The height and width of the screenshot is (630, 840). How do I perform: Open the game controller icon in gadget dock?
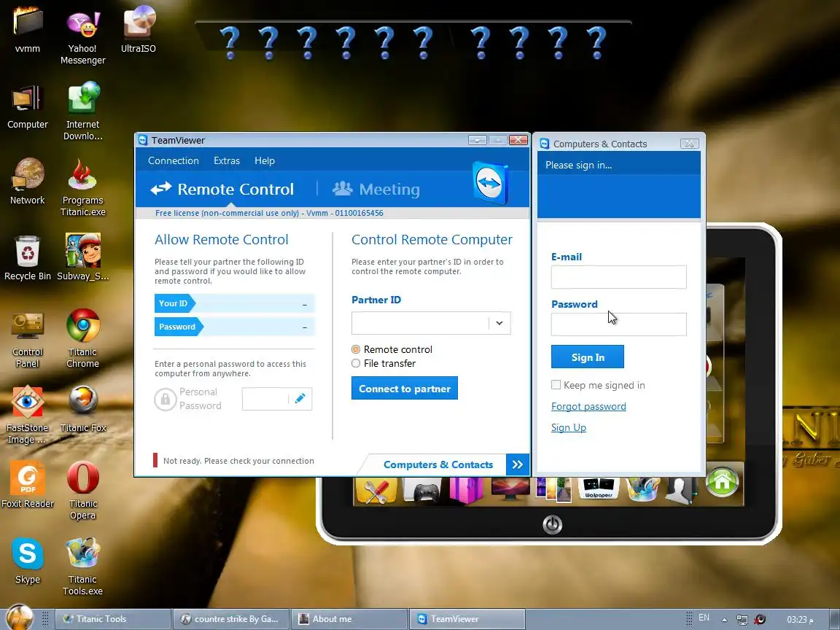point(421,491)
